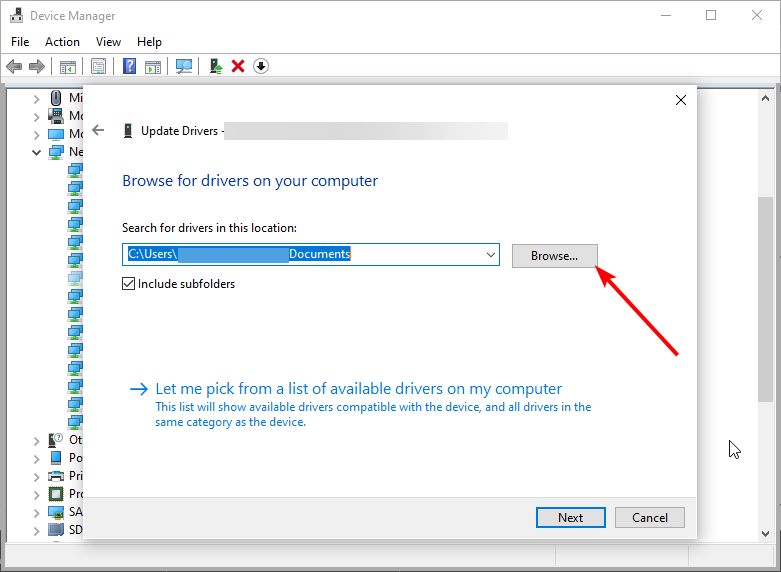Expand the node beside the monitor icon
The image size is (781, 572).
36,135
